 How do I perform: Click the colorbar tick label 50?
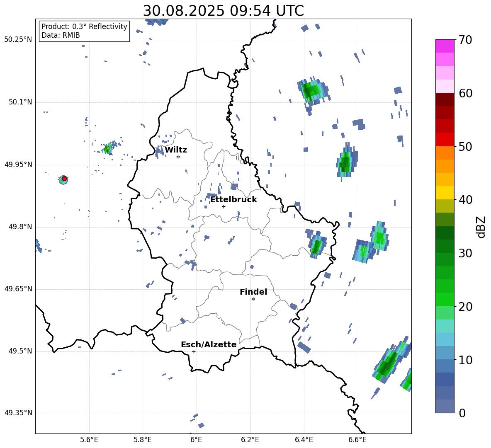(465, 146)
